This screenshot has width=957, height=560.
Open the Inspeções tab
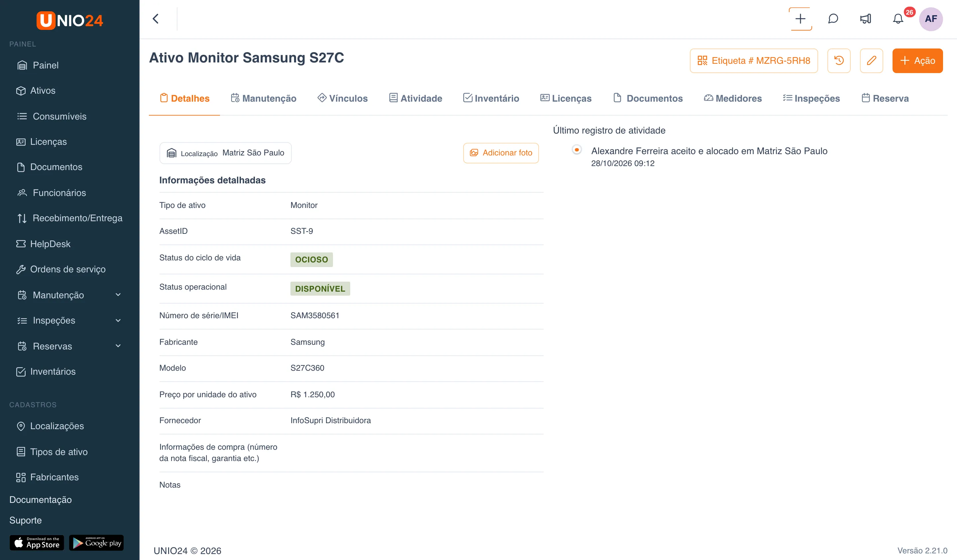(811, 98)
